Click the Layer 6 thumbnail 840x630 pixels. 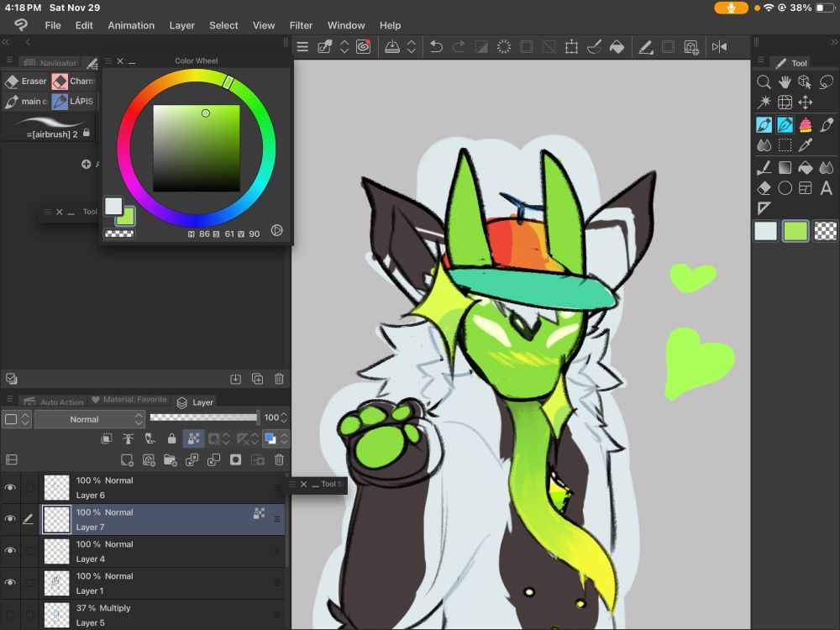click(56, 487)
